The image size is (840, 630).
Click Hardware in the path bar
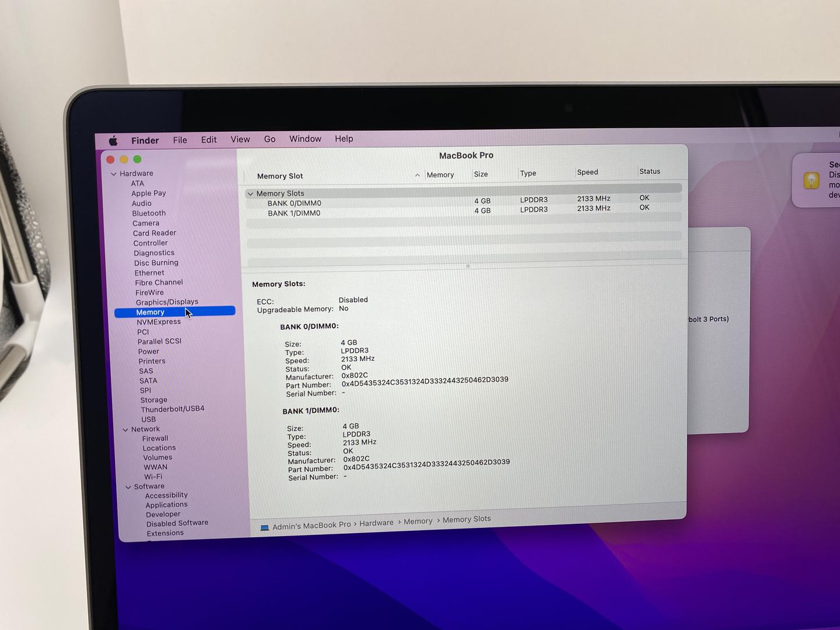[376, 523]
